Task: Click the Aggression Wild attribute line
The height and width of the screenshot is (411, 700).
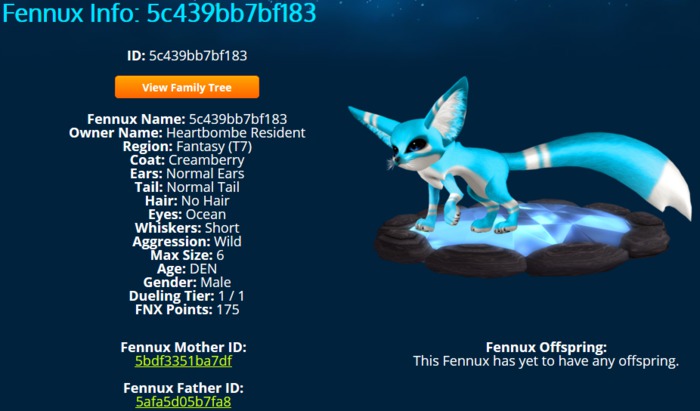Action: click(x=187, y=241)
